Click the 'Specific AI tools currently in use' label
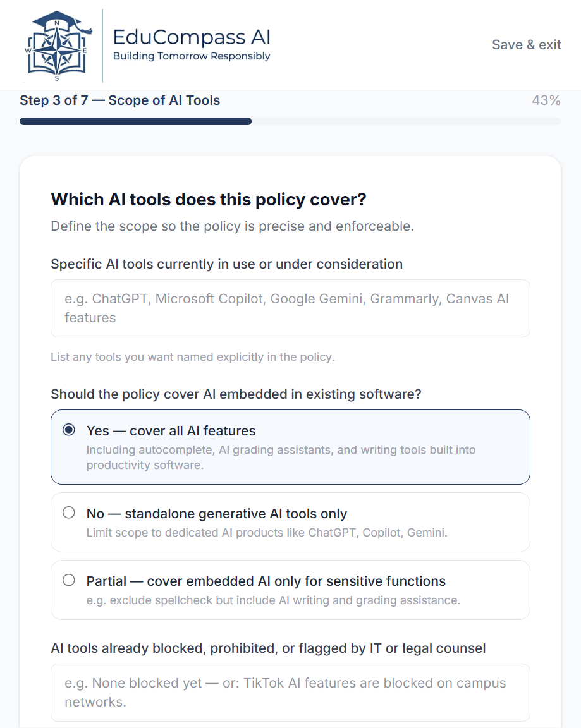581x728 pixels. click(x=226, y=264)
